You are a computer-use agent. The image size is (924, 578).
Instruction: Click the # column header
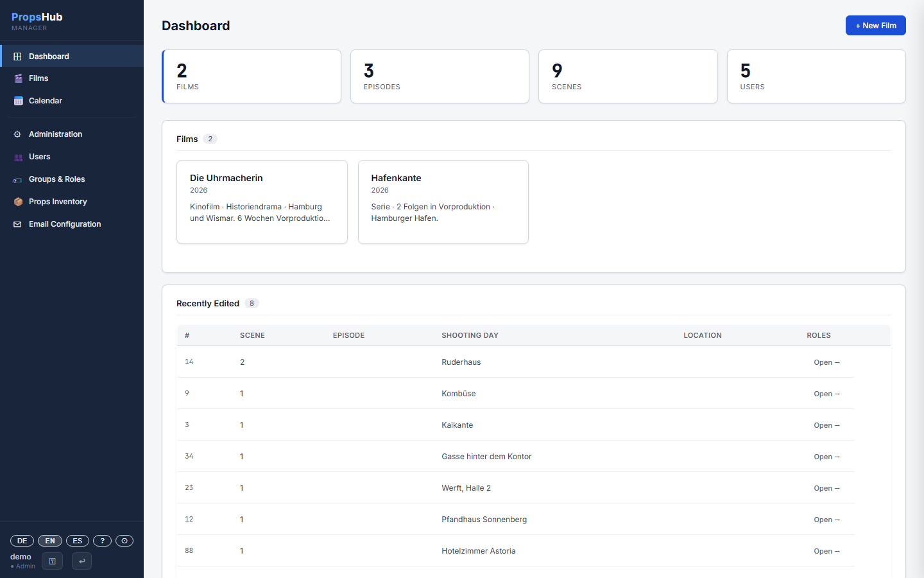[x=187, y=335]
